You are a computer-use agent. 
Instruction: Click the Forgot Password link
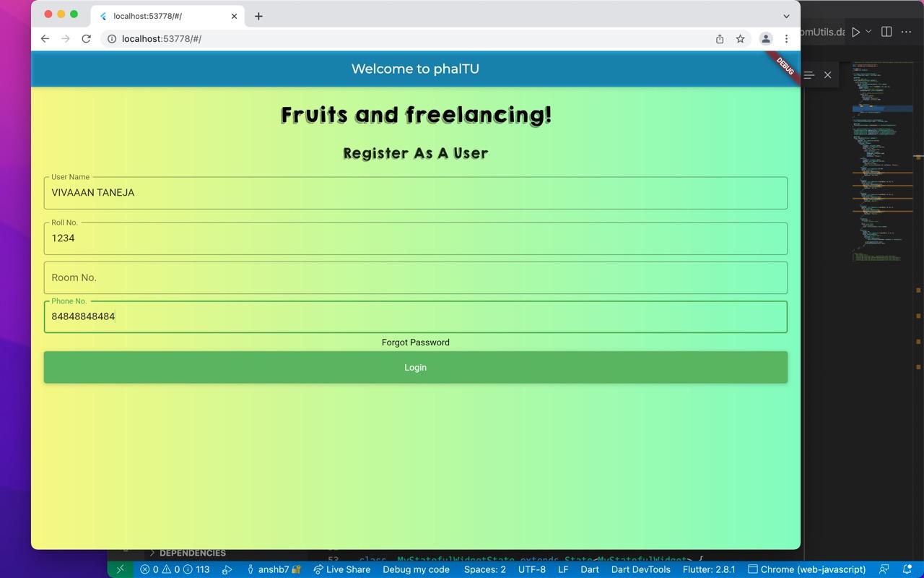point(416,342)
